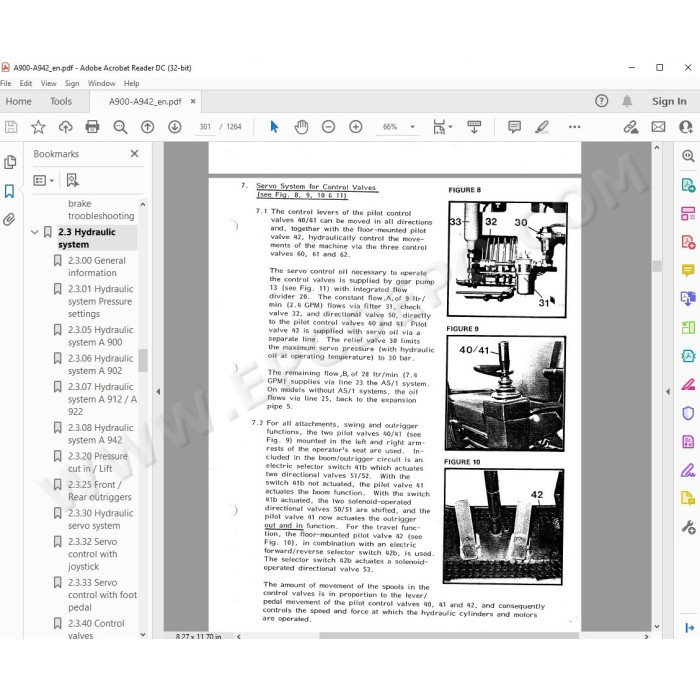Open Page Thumbnails panel
Screen dimensions: 700x700
(x=10, y=162)
